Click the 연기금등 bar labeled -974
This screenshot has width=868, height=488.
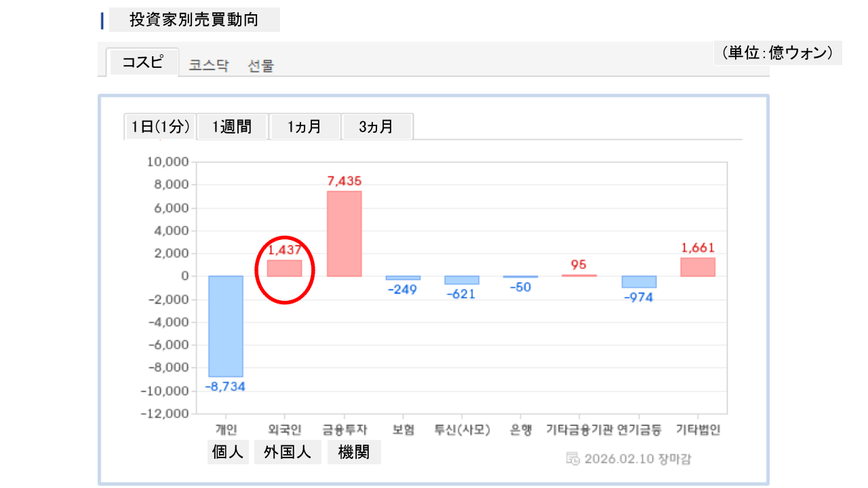coord(639,282)
